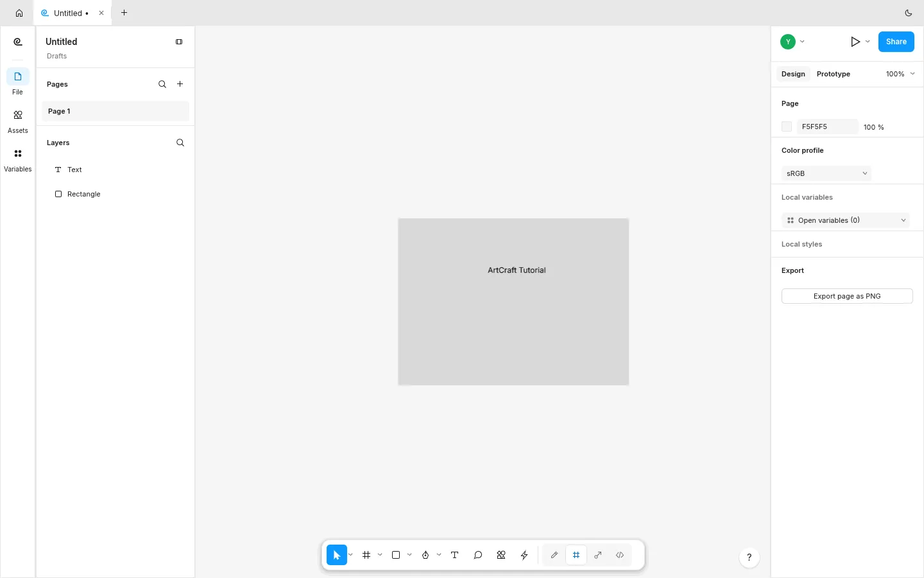Select the ArtCraft Tutorial text on canvas
Screen dimensions: 924x578
pyautogui.click(x=517, y=270)
